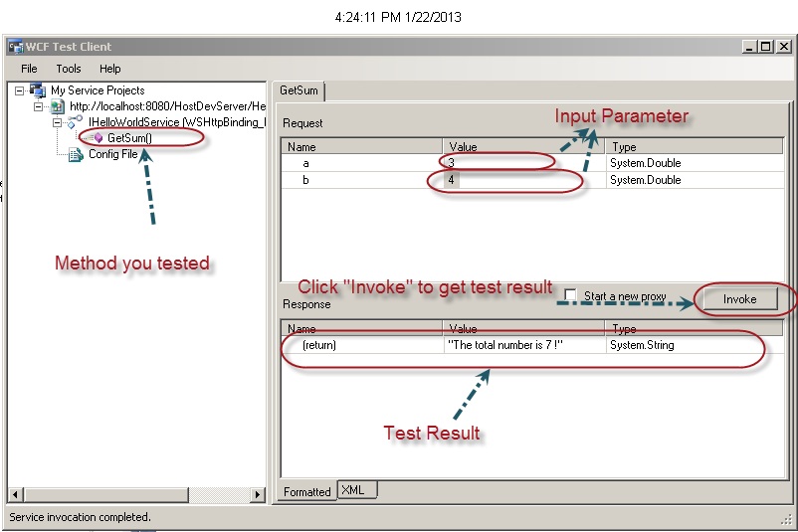Image resolution: width=798 pixels, height=532 pixels.
Task: Select parameter name cell 'a'
Action: pos(362,163)
